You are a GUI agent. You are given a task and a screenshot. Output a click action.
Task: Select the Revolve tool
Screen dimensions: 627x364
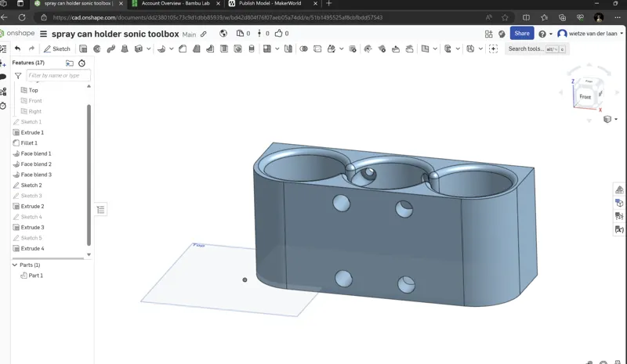tap(97, 49)
